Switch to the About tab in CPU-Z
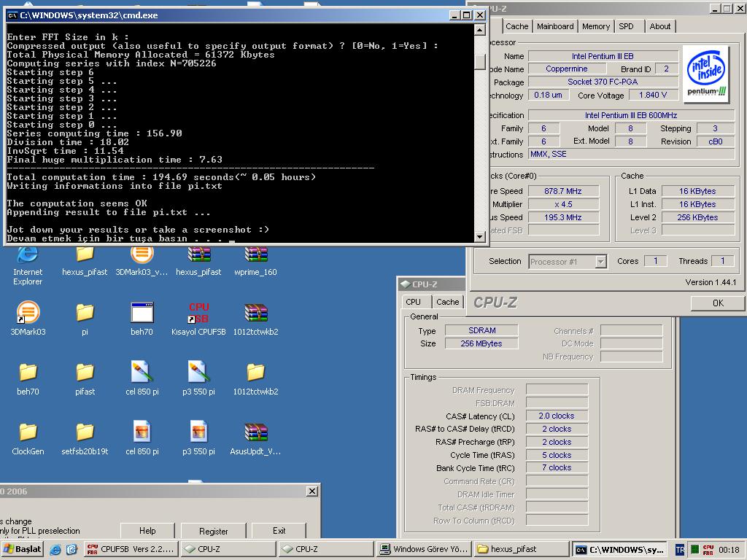 659,27
